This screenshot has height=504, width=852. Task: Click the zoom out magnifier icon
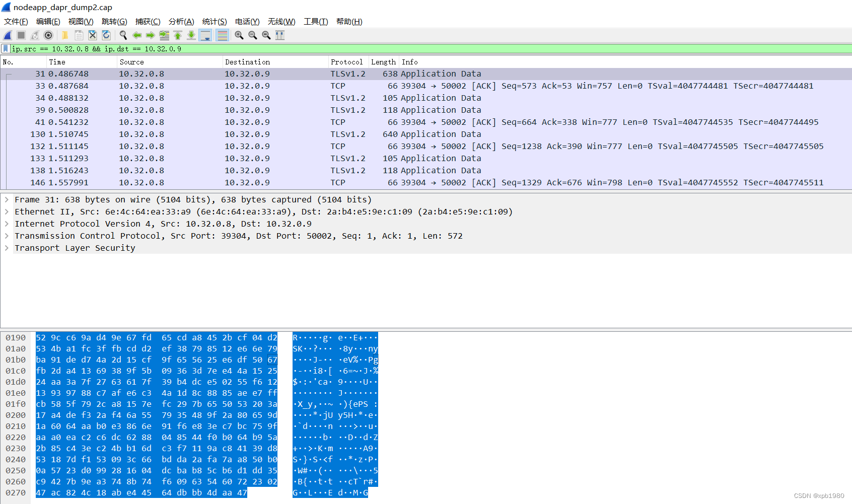pyautogui.click(x=253, y=35)
